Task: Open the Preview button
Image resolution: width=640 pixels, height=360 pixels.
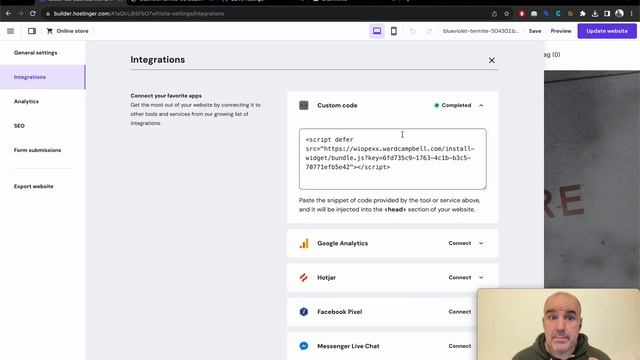Action: tap(561, 31)
